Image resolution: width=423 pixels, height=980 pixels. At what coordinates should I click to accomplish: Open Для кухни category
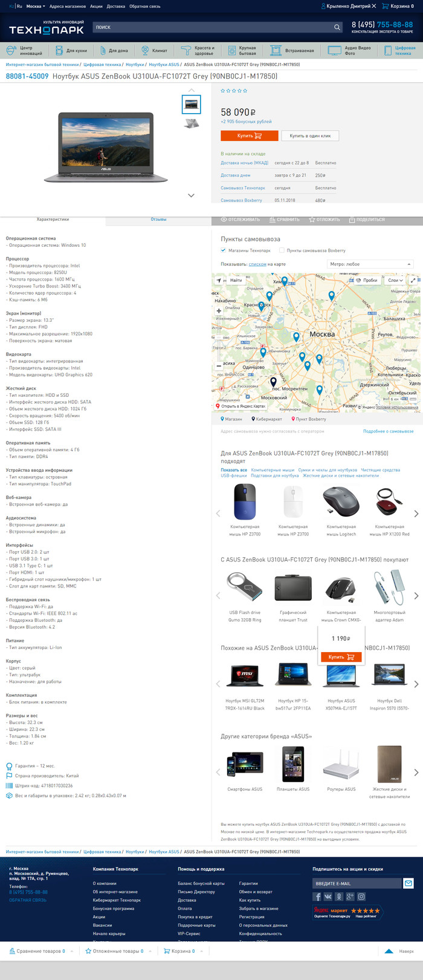click(73, 50)
